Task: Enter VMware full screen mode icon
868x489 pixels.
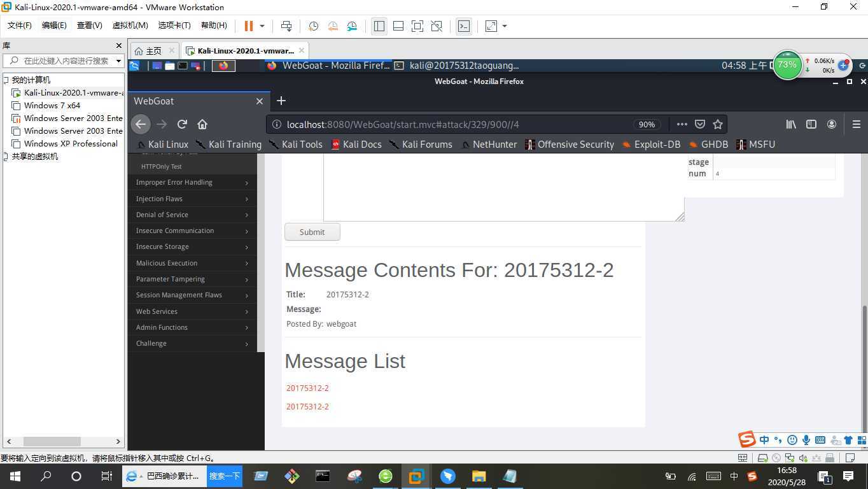Action: tap(417, 26)
